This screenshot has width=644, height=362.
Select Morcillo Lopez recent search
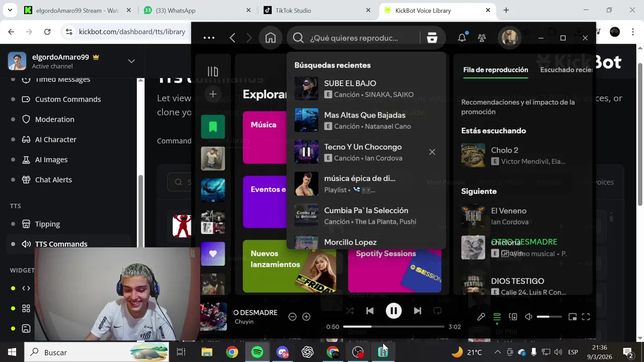366,243
